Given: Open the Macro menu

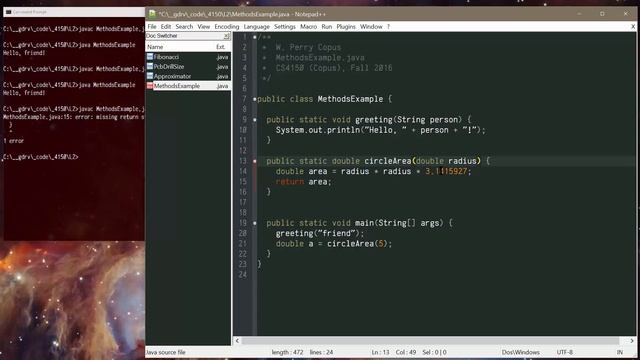Looking at the screenshot, I should point(308,27).
